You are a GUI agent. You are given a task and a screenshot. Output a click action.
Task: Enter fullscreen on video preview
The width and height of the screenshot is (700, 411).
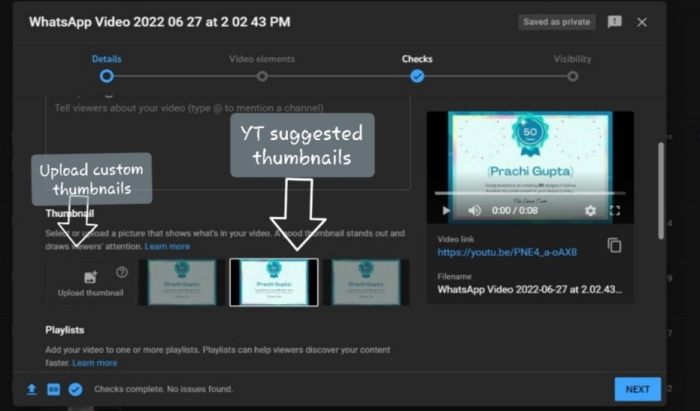pyautogui.click(x=615, y=211)
